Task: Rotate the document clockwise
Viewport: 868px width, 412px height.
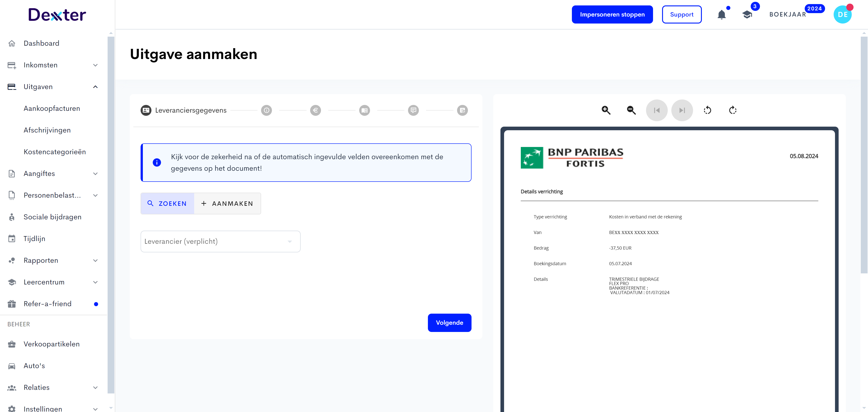Action: click(733, 110)
